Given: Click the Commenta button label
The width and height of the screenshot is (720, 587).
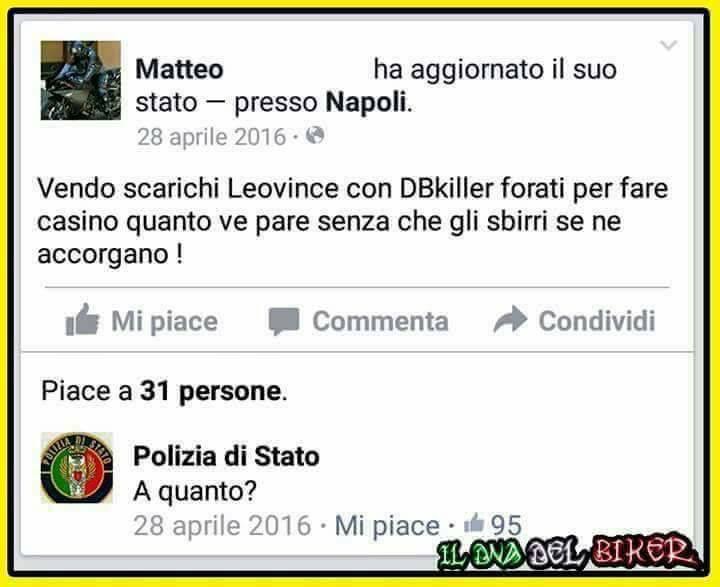Looking at the screenshot, I should pos(381,321).
